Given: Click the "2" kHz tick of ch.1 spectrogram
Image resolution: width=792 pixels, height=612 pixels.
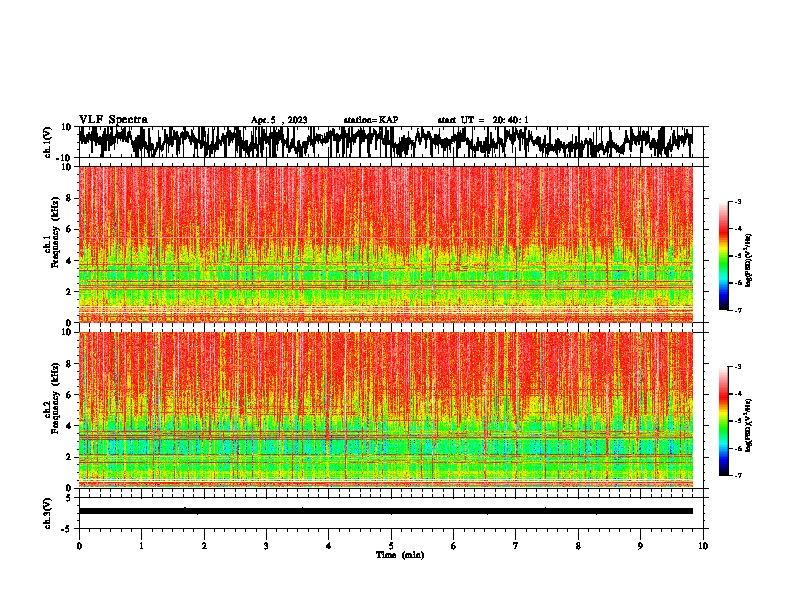Looking at the screenshot, I should tap(69, 291).
